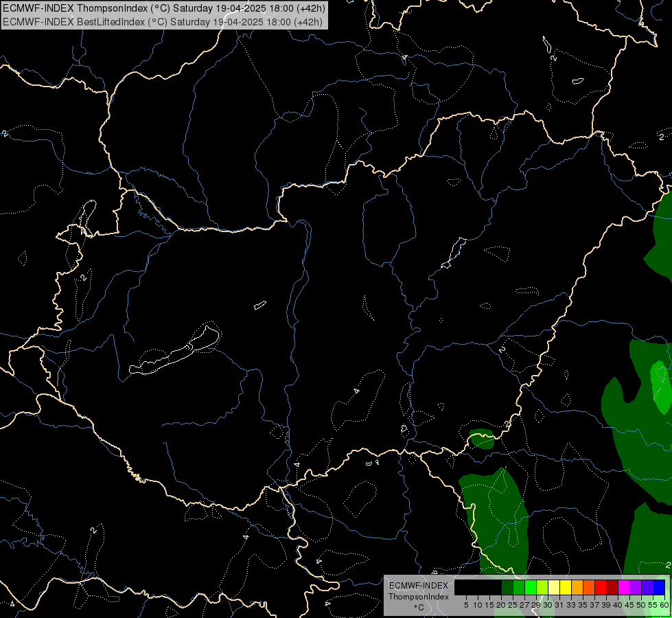The width and height of the screenshot is (672, 618).
Task: Click legend scale value 55
Action: point(652,605)
